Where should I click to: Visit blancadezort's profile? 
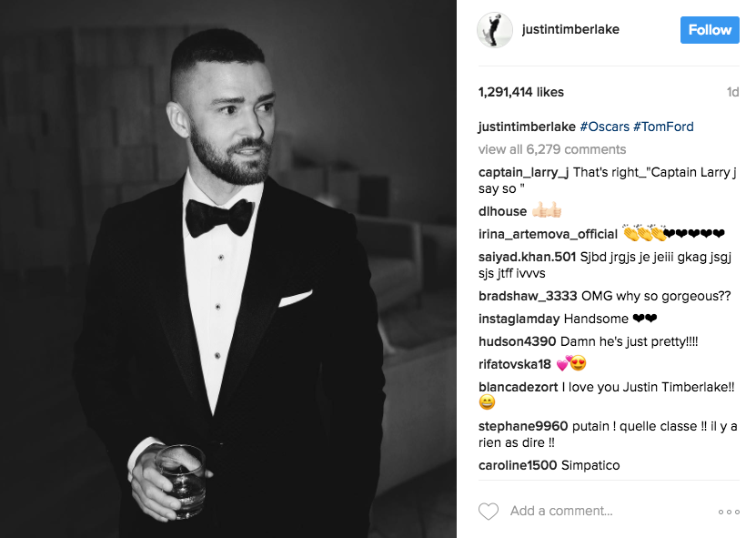click(x=518, y=387)
